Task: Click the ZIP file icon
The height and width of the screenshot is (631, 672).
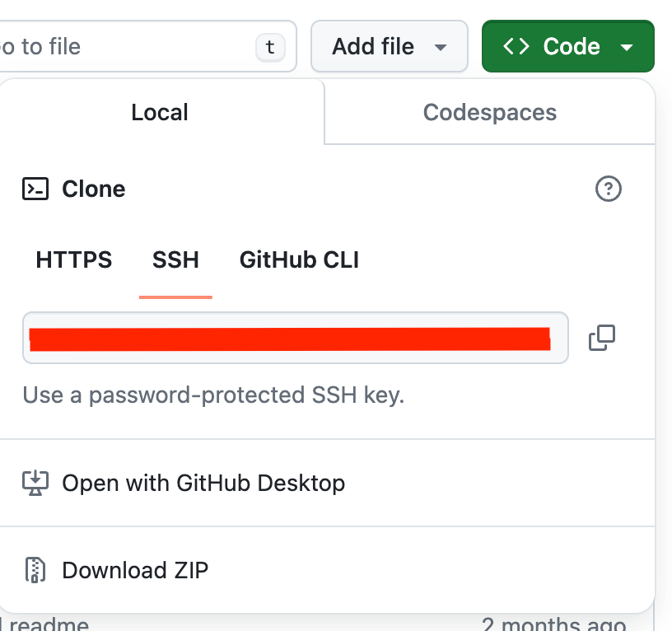Action: tap(35, 570)
